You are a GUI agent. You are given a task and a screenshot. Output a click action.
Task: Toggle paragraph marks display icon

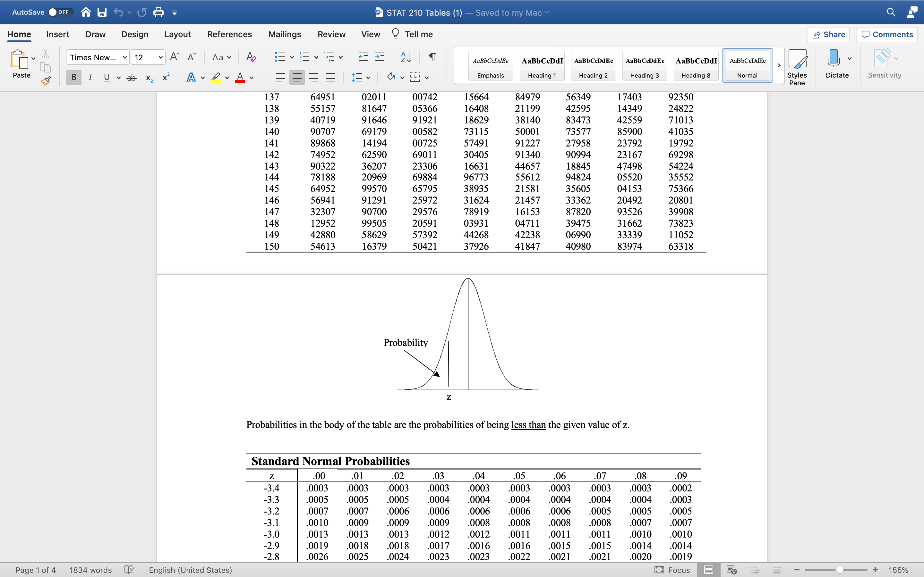coord(432,57)
